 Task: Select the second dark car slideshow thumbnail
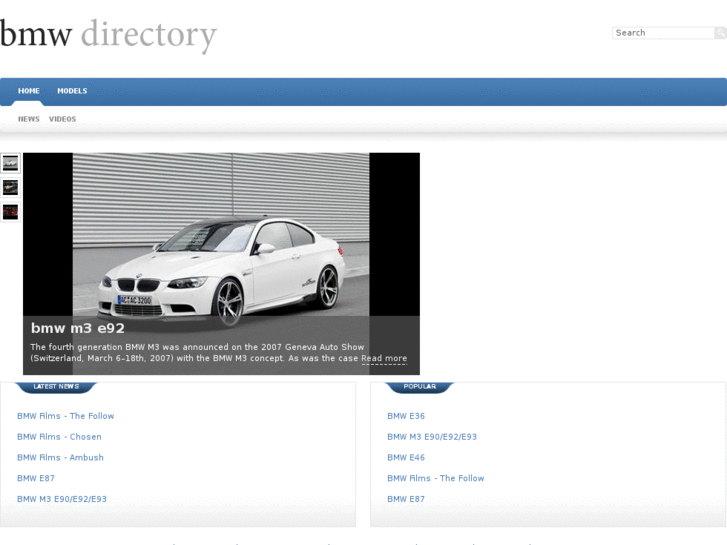(x=10, y=188)
